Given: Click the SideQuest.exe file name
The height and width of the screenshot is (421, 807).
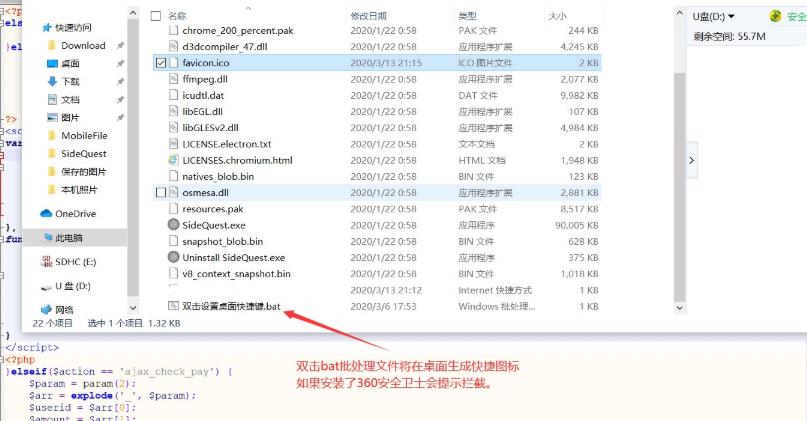Looking at the screenshot, I should (x=214, y=225).
